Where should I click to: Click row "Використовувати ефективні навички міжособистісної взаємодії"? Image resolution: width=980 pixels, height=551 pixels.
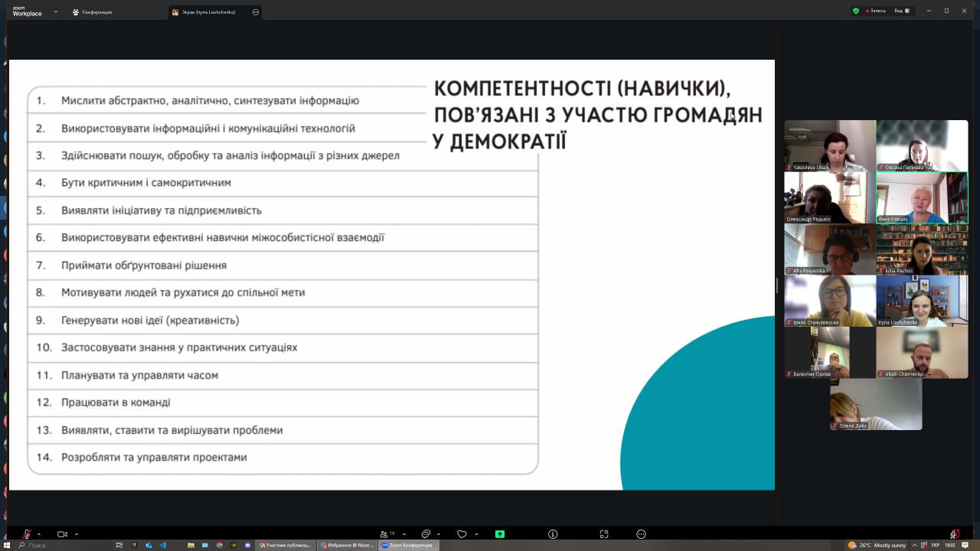pos(283,238)
